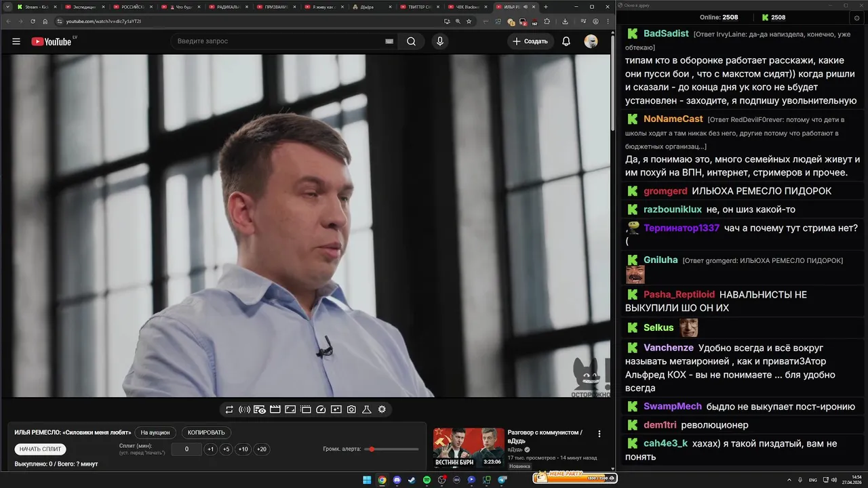This screenshot has width=868, height=488.
Task: Click the broadcast signal icon in the player toolbar
Action: click(x=244, y=409)
